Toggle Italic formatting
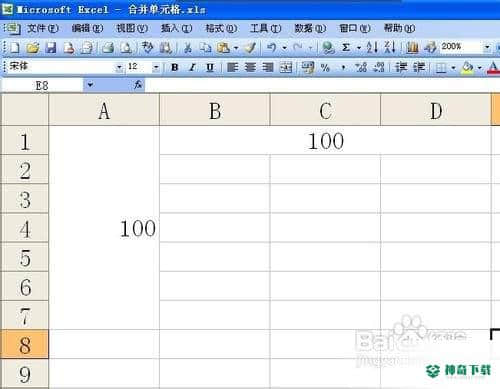 pos(192,68)
